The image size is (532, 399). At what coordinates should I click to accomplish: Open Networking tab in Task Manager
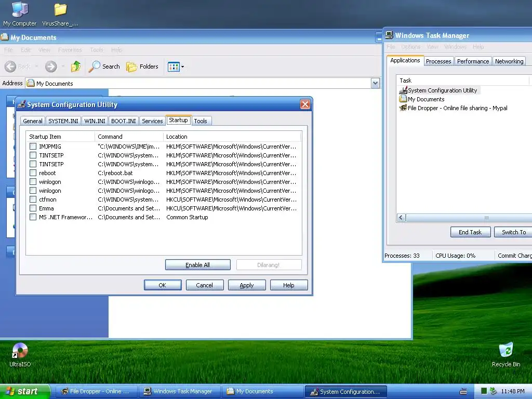[x=509, y=61]
